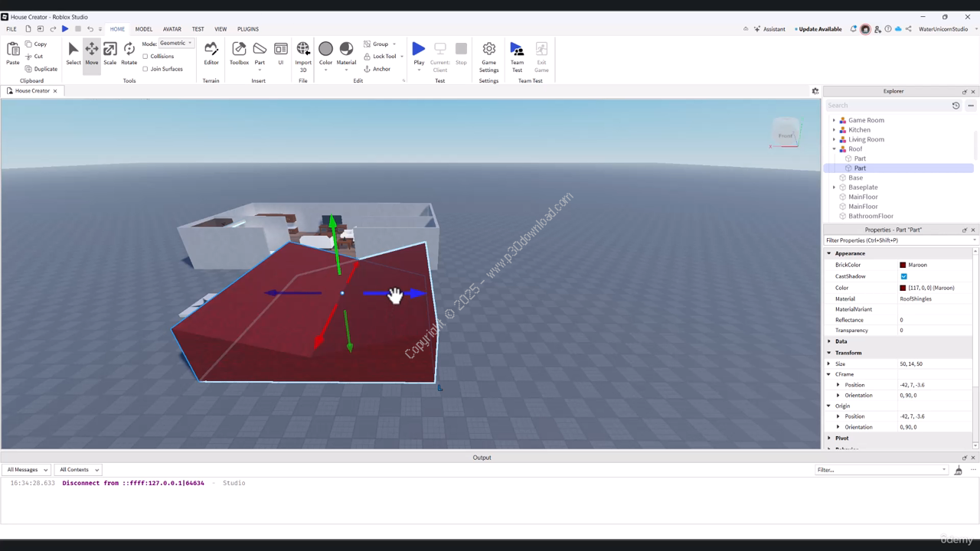The width and height of the screenshot is (980, 551).
Task: Click the share icon in title toolbar
Action: 908,29
